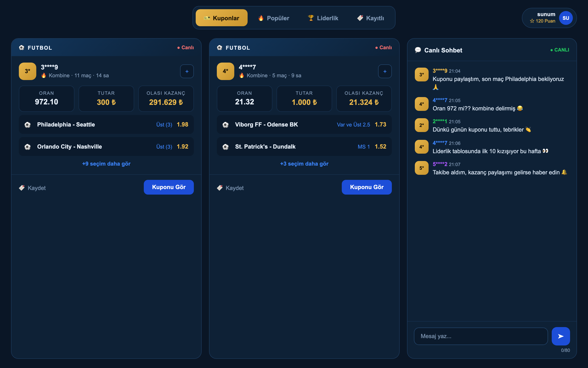
Task: Click the Takibe aldım chat message
Action: coord(500,172)
